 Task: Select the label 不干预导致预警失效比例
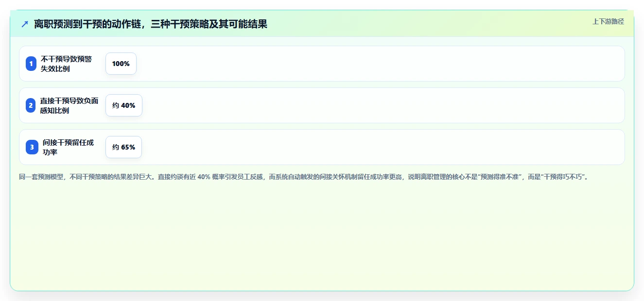pyautogui.click(x=66, y=64)
